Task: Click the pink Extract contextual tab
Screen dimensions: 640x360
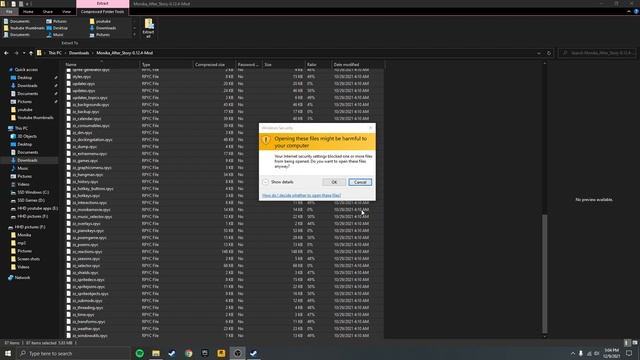Action: (x=102, y=3)
